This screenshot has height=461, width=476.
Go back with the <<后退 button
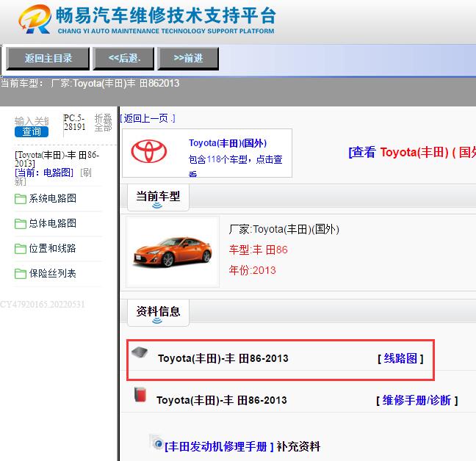point(124,58)
